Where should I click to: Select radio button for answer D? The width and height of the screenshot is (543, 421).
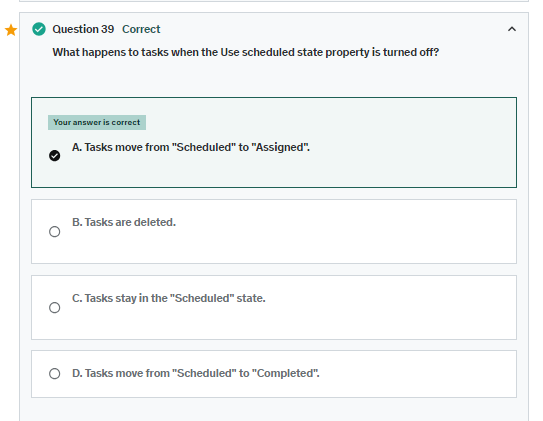tap(54, 374)
